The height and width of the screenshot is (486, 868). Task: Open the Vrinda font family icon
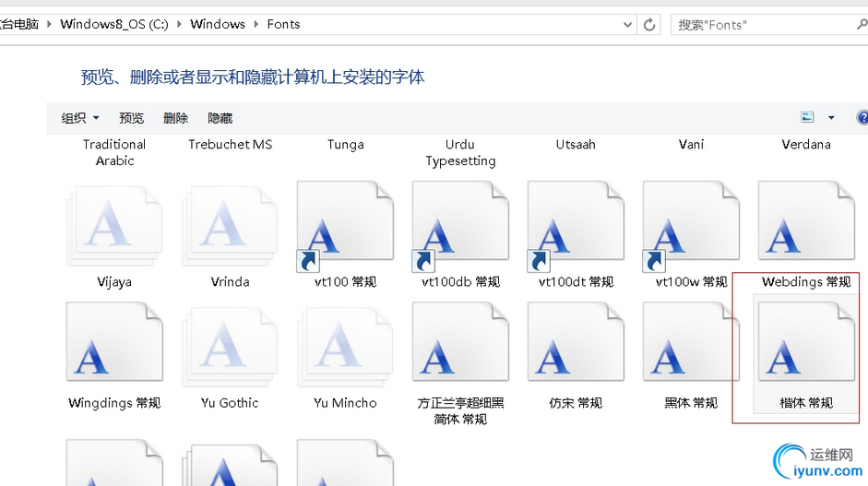pos(230,226)
